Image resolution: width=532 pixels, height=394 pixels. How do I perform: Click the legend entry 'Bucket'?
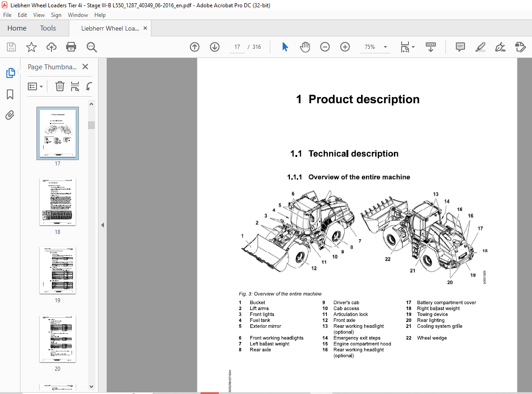[257, 302]
